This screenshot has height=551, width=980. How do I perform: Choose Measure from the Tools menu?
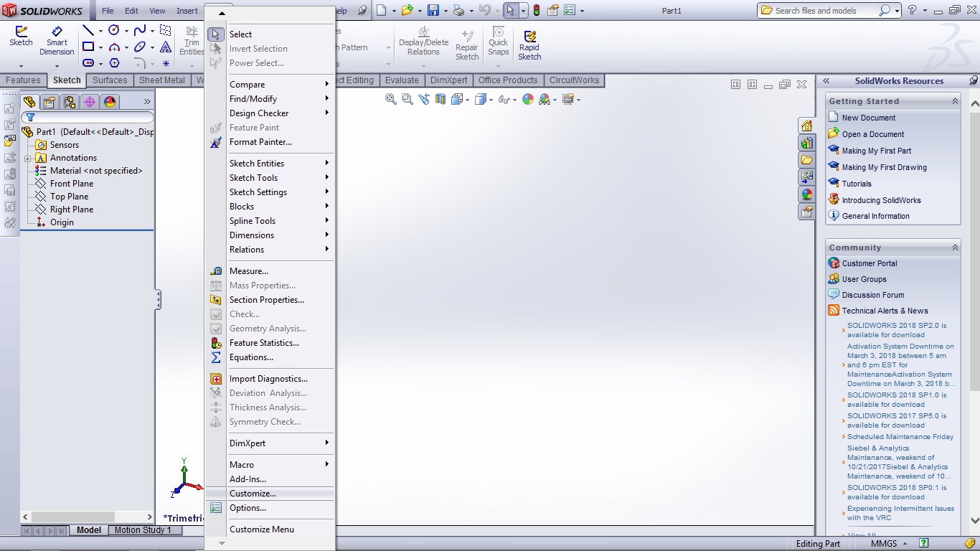click(x=250, y=270)
